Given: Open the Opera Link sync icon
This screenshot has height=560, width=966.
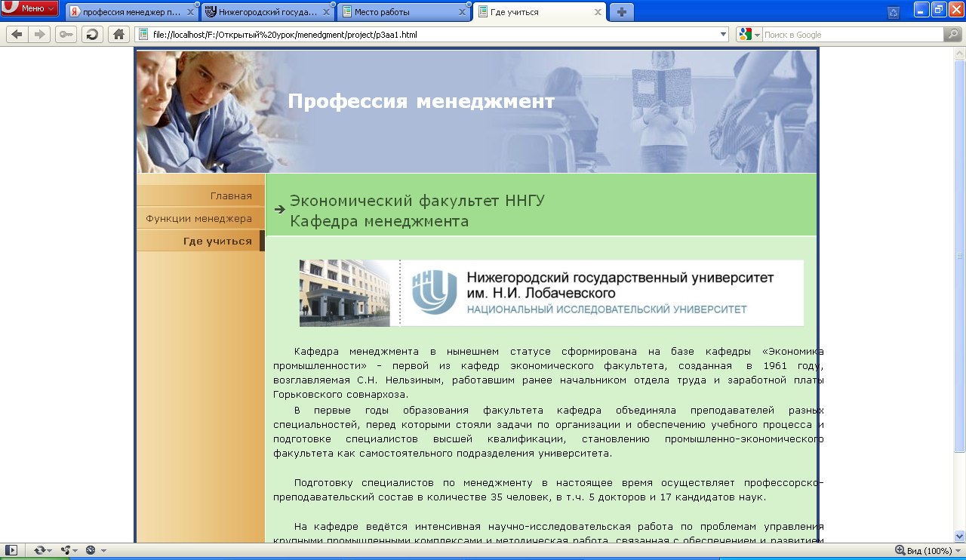Looking at the screenshot, I should (39, 550).
